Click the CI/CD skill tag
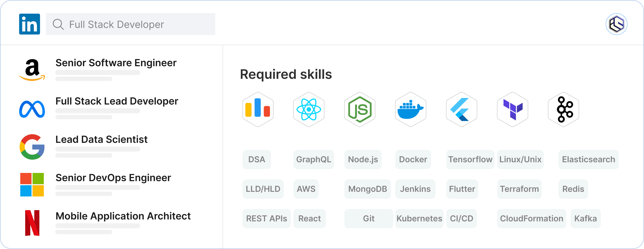Screen dimensions: 644x249 click(x=462, y=219)
